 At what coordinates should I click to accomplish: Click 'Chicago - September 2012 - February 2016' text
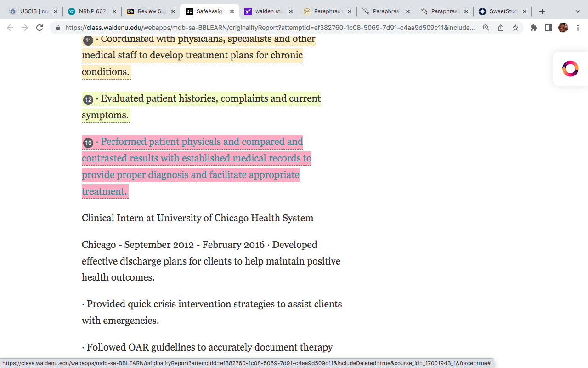pyautogui.click(x=173, y=245)
